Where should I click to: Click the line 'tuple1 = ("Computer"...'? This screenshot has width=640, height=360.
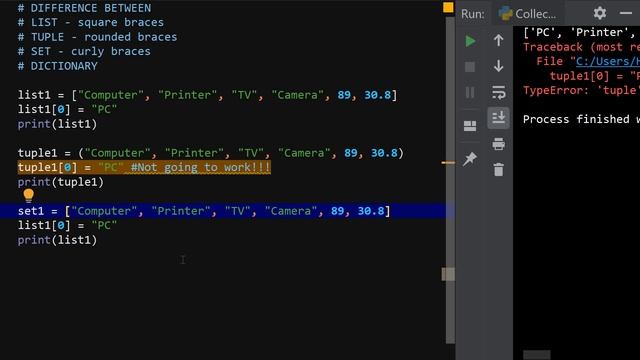211,153
